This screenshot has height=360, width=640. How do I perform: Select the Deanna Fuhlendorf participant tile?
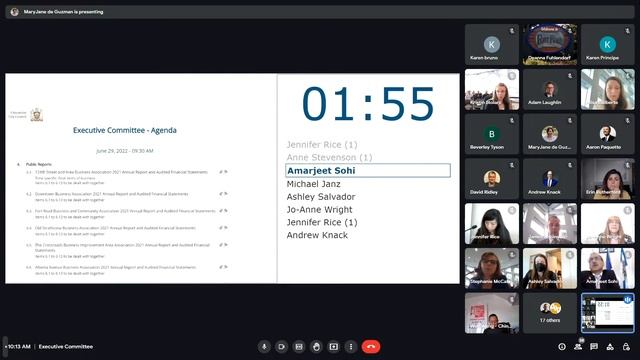pyautogui.click(x=550, y=44)
